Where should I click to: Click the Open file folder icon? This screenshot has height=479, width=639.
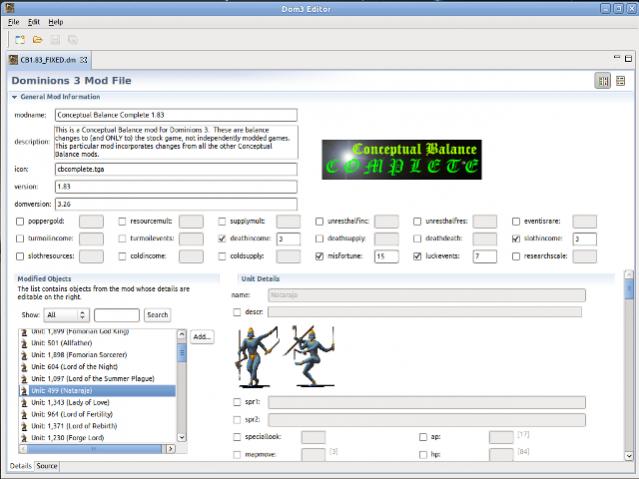tap(37, 39)
